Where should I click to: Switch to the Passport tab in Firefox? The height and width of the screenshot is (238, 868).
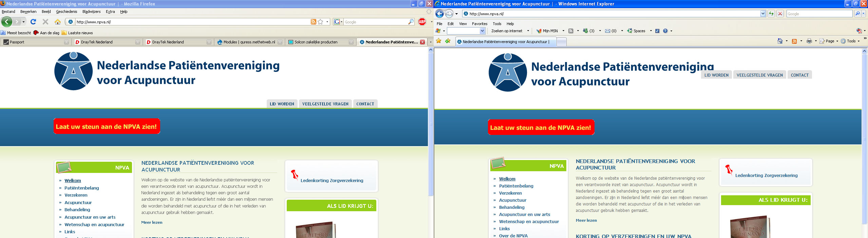36,42
